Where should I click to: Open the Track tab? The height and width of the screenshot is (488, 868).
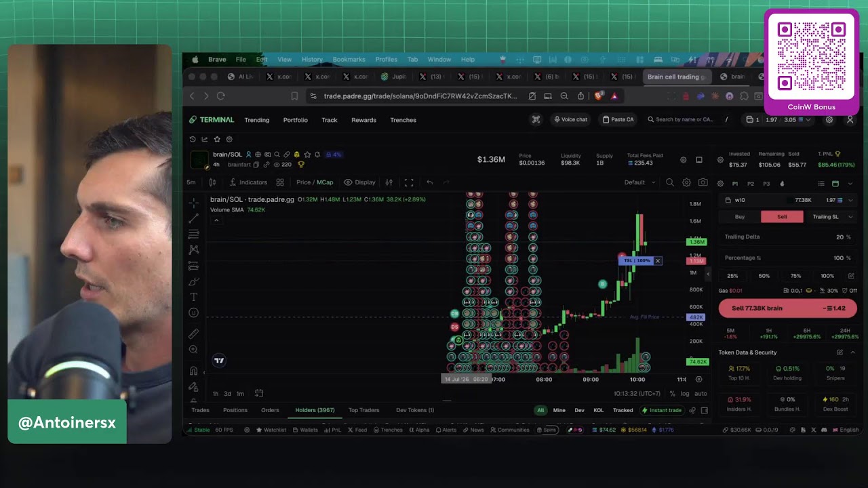click(x=329, y=120)
